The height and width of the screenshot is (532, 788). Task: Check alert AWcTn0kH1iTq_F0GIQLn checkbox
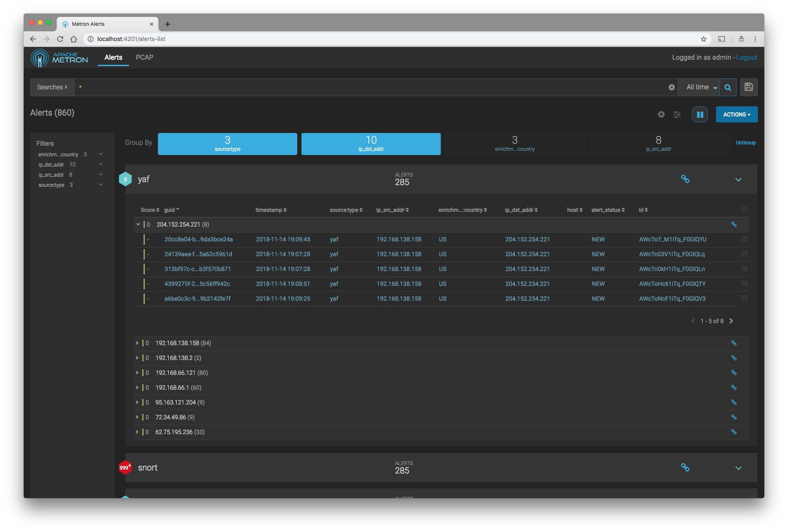pyautogui.click(x=744, y=269)
